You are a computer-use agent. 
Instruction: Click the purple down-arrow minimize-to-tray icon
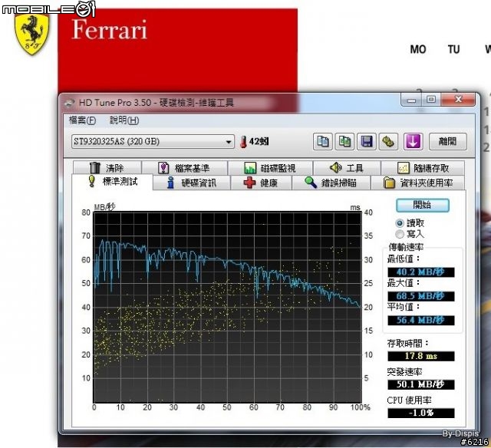(413, 141)
